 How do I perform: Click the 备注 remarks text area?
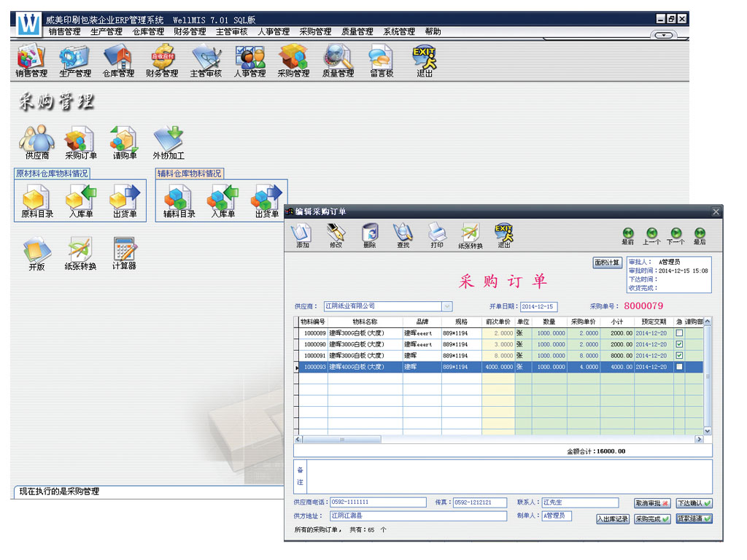pyautogui.click(x=509, y=476)
